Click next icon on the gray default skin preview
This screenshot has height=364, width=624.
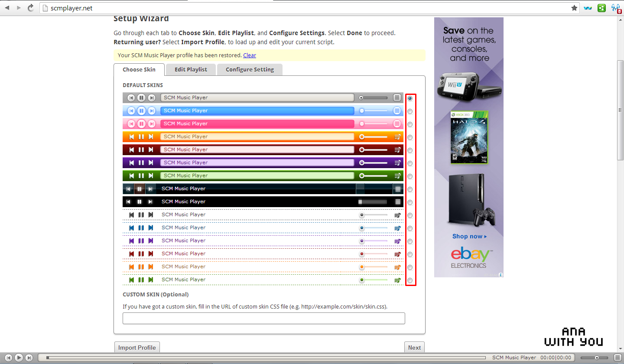[x=151, y=97]
